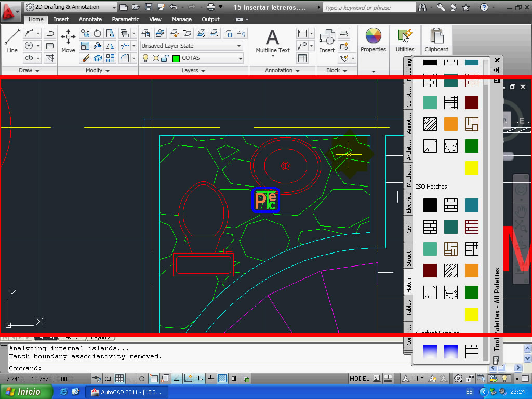Click the Layer Freeze icon
This screenshot has width=532, height=399.
(229, 33)
